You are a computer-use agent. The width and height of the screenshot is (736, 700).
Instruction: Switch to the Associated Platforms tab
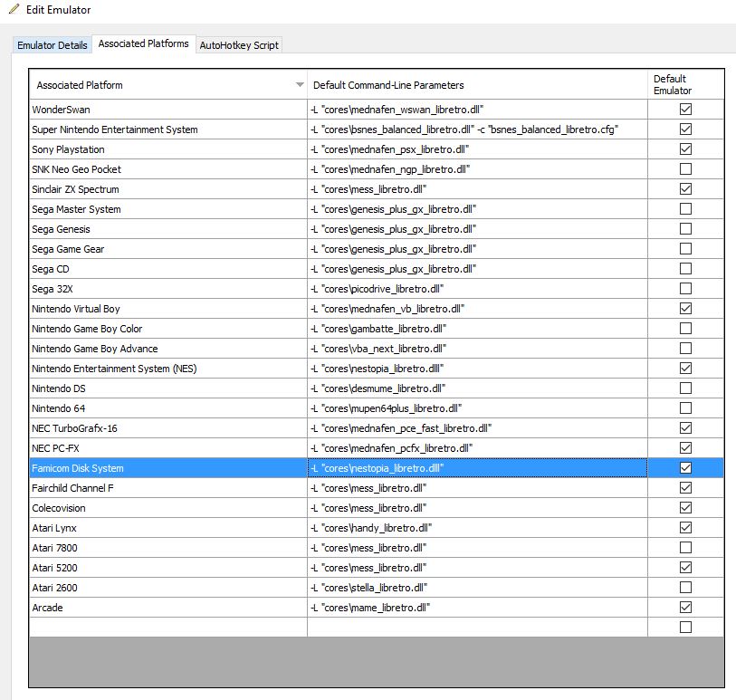pos(143,43)
